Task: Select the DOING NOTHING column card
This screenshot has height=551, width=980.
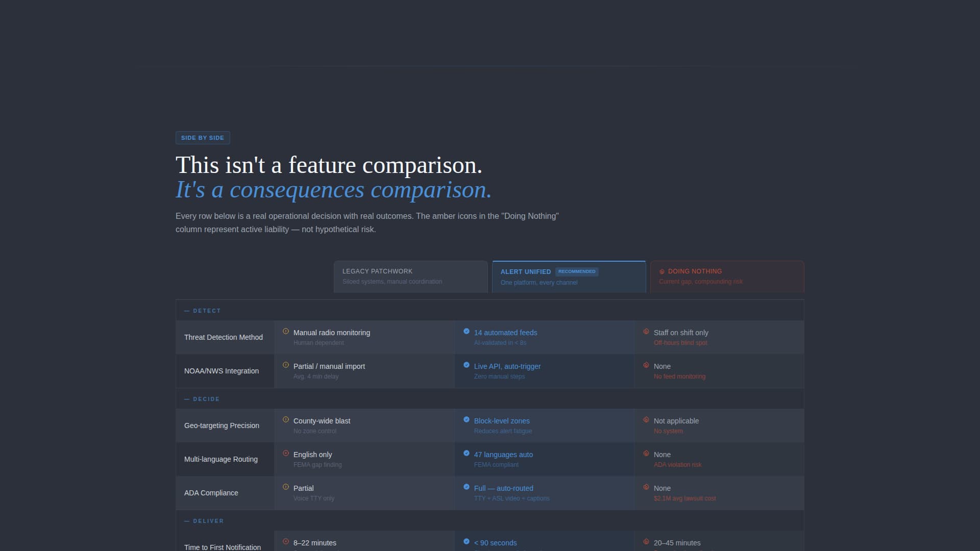Action: (x=727, y=277)
